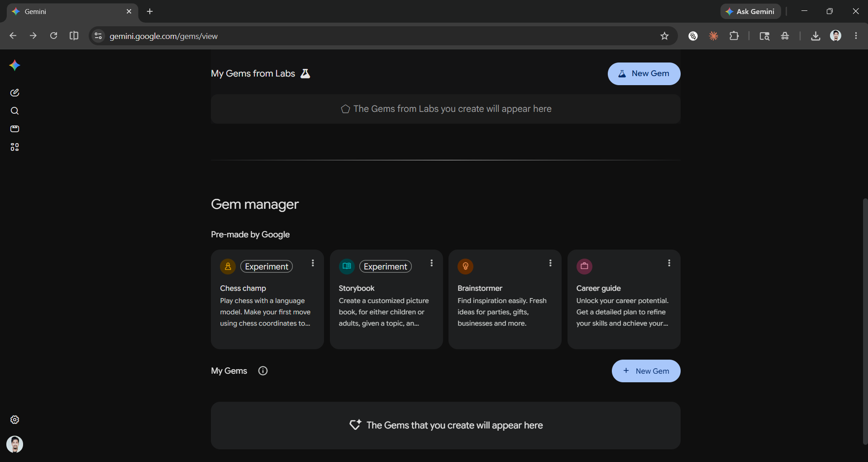Open the Gems grid icon in the sidebar
The height and width of the screenshot is (462, 868).
click(14, 147)
